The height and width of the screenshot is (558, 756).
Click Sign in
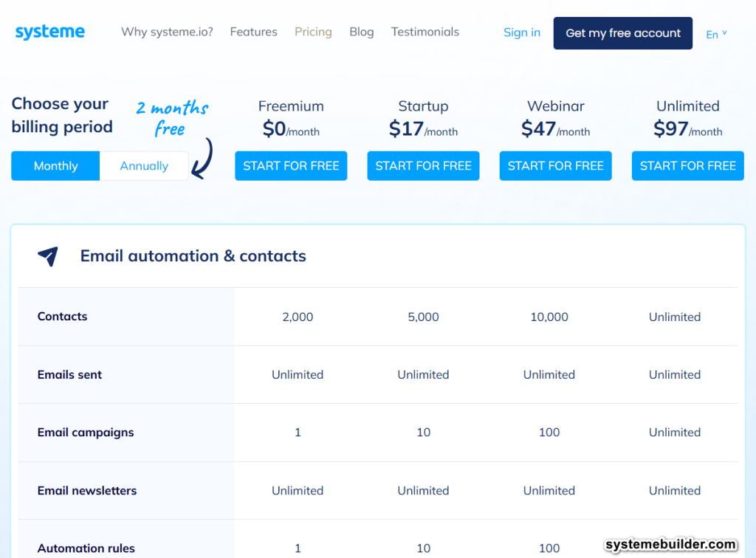pos(521,32)
